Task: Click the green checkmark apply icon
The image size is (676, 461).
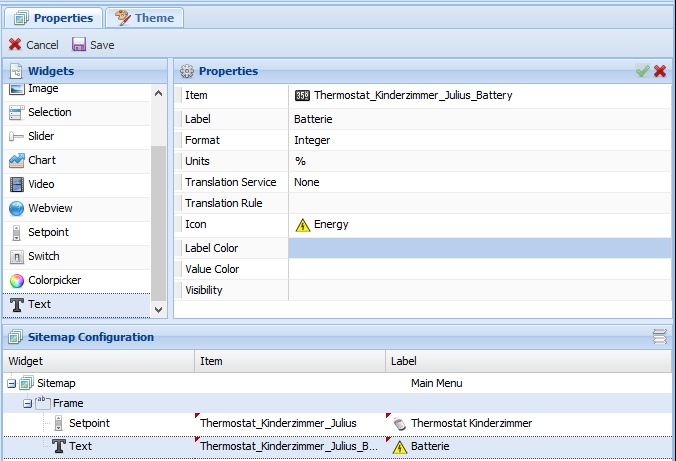Action: coord(642,71)
